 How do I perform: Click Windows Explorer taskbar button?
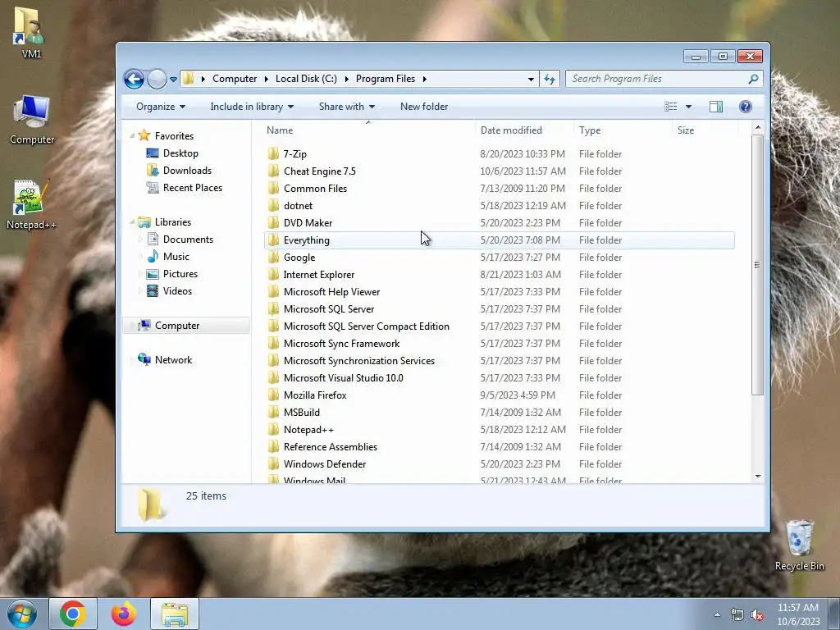[175, 614]
